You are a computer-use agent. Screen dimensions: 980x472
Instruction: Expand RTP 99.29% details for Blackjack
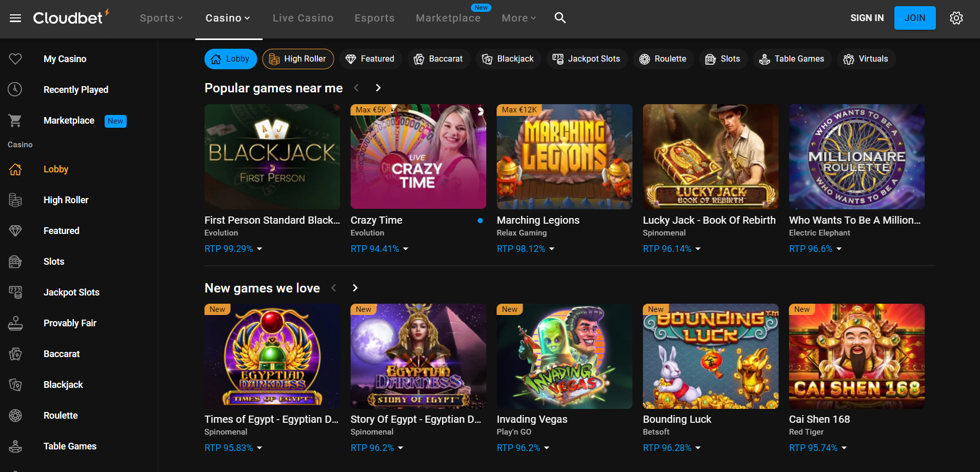pos(233,249)
